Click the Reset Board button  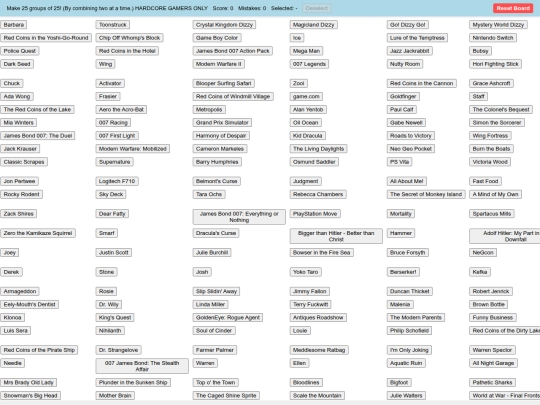point(513,8)
